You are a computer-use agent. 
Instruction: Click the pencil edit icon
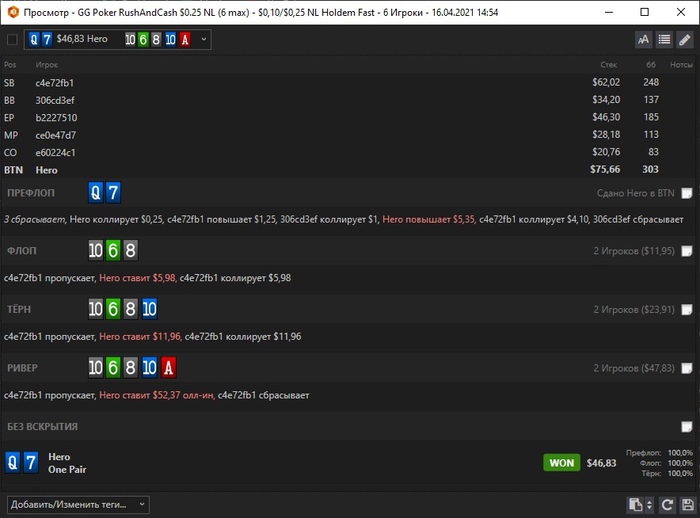tap(685, 40)
